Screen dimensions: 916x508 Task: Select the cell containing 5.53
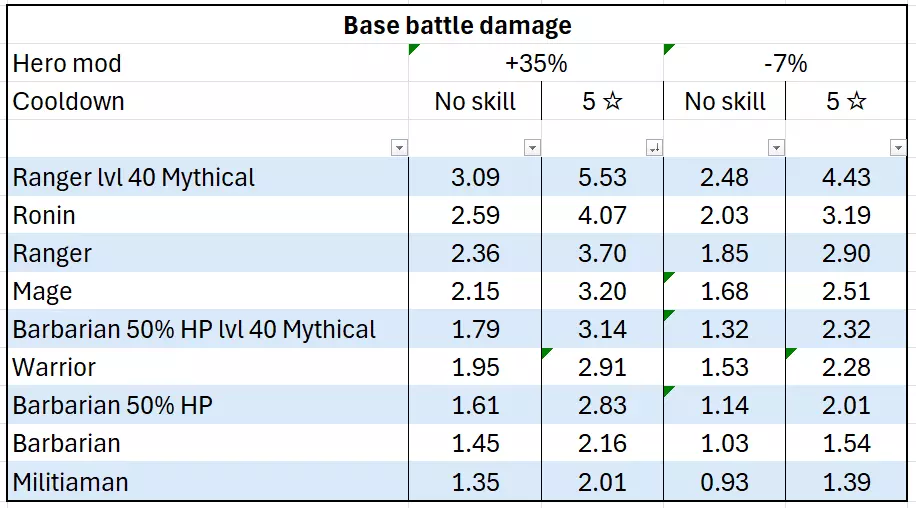(602, 178)
